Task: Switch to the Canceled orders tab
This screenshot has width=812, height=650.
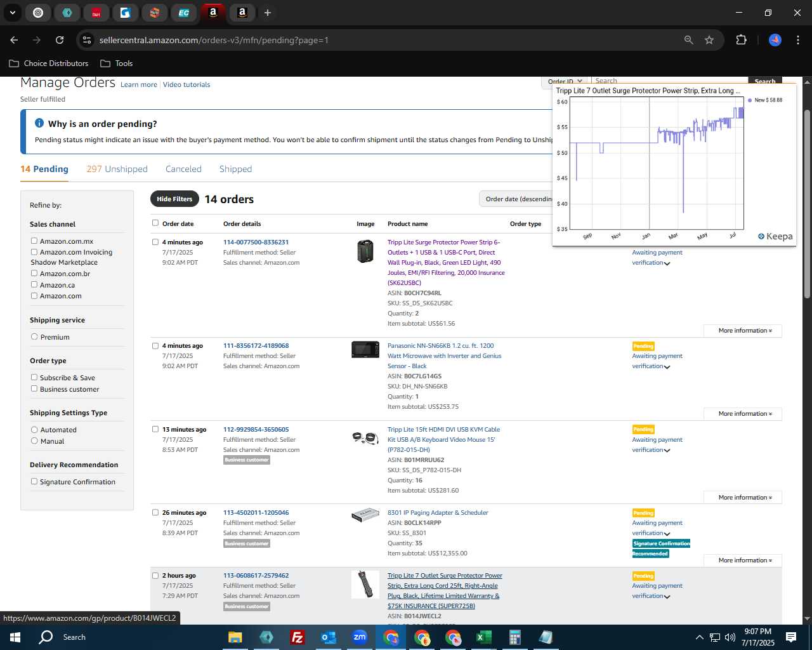Action: click(183, 169)
